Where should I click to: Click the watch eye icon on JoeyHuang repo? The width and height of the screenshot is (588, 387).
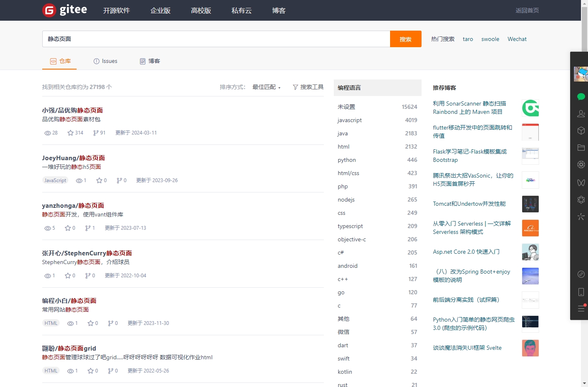(x=79, y=180)
